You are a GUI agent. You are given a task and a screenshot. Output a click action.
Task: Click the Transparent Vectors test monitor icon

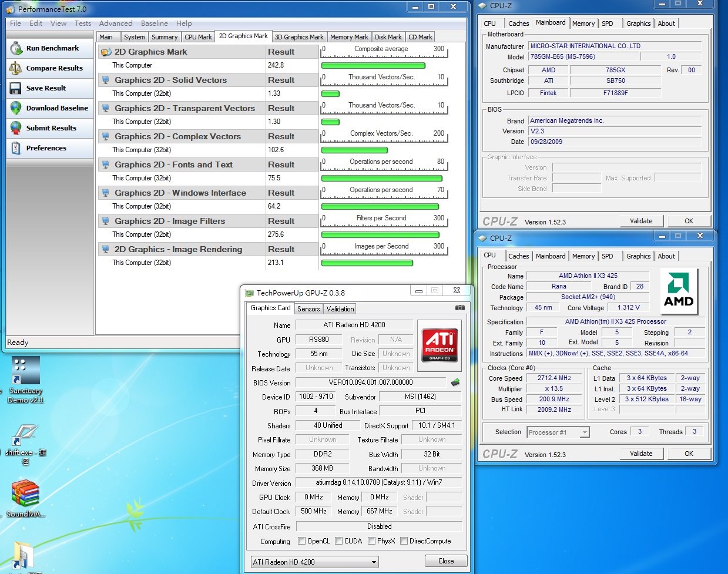106,108
